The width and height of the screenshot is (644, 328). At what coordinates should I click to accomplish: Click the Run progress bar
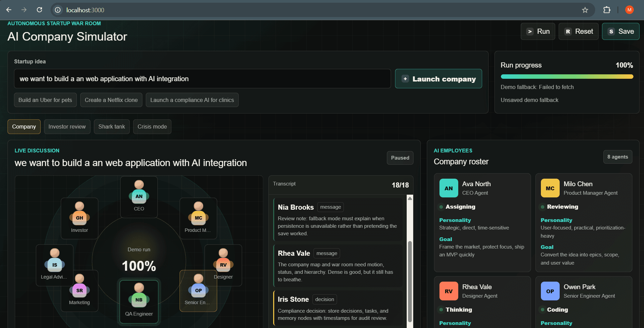pyautogui.click(x=567, y=77)
